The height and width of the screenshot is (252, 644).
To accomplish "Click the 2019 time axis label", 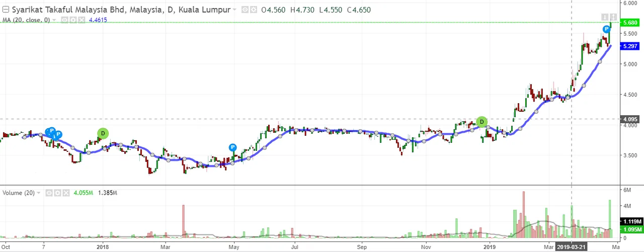I will tap(490, 247).
